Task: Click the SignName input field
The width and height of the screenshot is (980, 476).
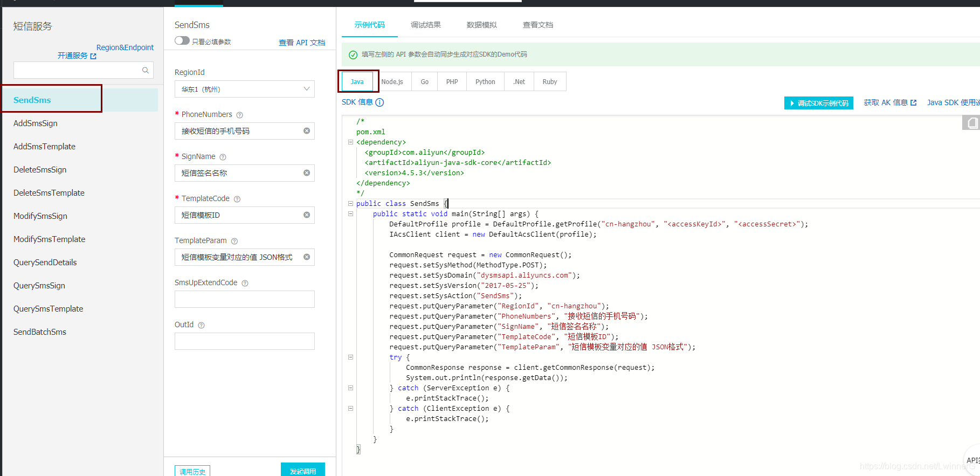Action: click(x=245, y=173)
